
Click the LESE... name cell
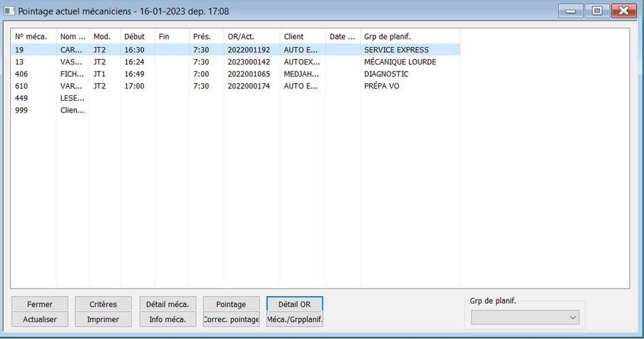[x=72, y=98]
